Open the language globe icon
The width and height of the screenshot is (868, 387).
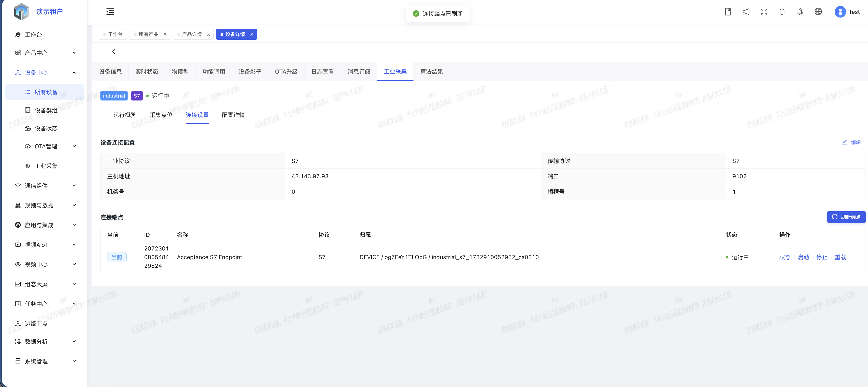[x=818, y=12]
